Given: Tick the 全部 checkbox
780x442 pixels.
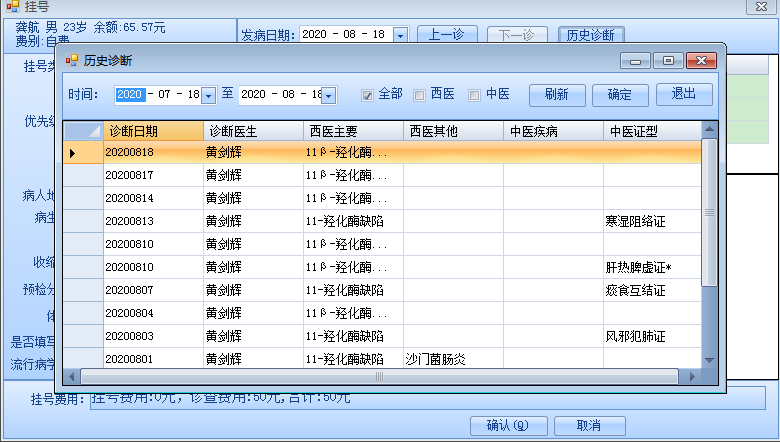Looking at the screenshot, I should pyautogui.click(x=368, y=95).
